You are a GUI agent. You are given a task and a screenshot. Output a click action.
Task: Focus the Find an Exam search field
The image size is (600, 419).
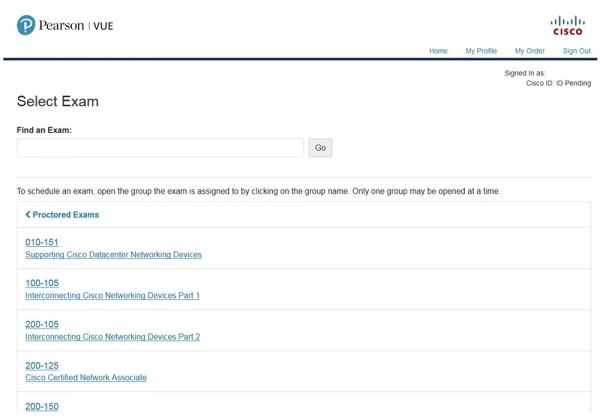click(160, 148)
